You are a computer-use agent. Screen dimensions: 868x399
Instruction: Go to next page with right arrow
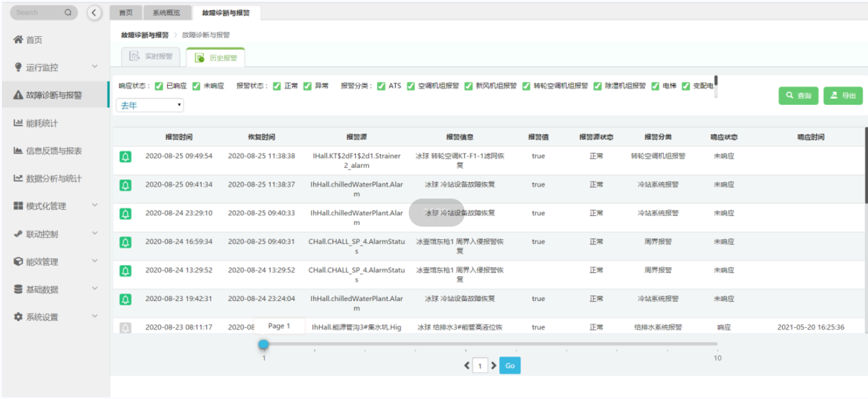pyautogui.click(x=494, y=366)
